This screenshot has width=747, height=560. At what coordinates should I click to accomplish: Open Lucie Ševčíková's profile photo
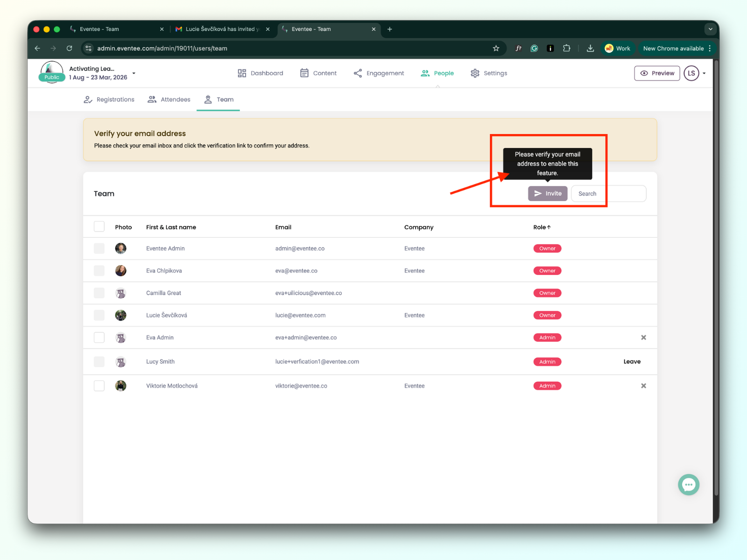[120, 315]
